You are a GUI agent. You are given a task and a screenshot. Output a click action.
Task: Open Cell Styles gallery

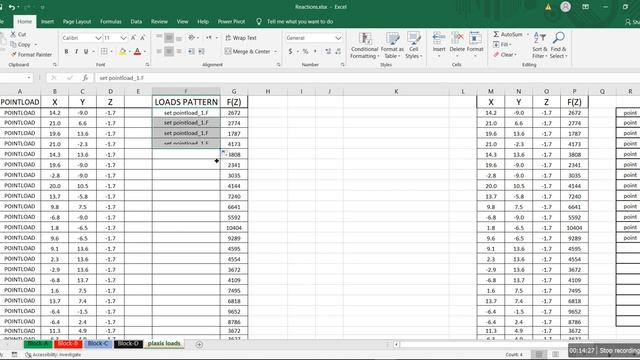coord(413,45)
